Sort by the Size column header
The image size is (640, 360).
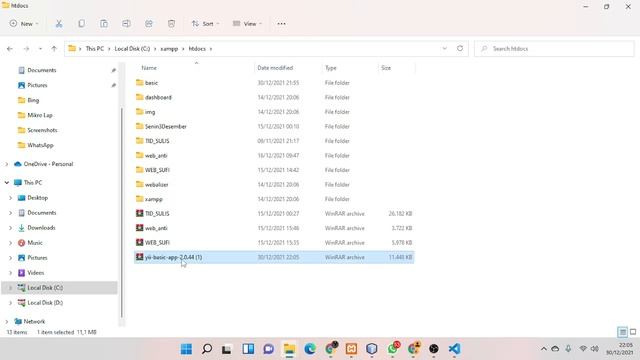point(386,68)
